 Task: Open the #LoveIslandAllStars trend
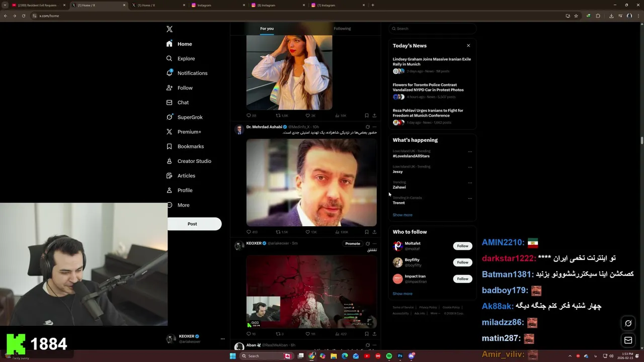(x=411, y=156)
